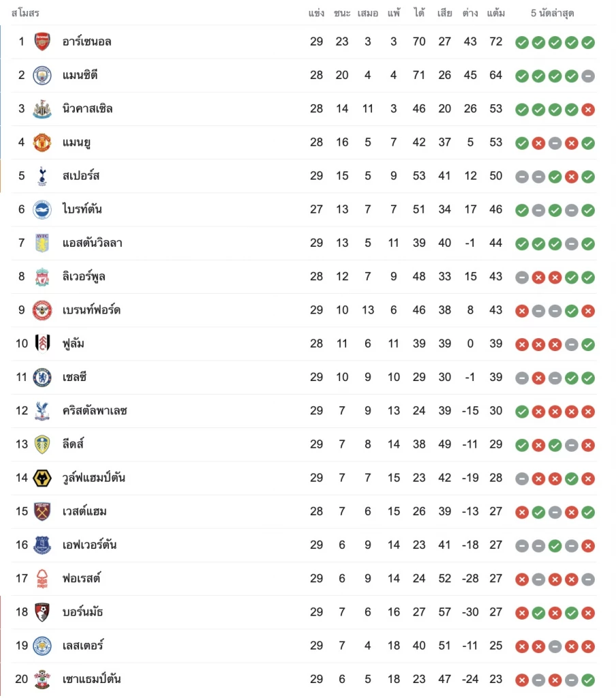The height and width of the screenshot is (698, 616).
Task: Click the Liverpool club crest
Action: [x=42, y=277]
